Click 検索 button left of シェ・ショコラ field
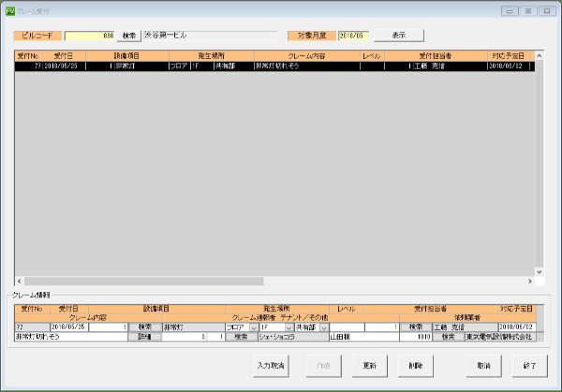The image size is (562, 392). point(242,337)
